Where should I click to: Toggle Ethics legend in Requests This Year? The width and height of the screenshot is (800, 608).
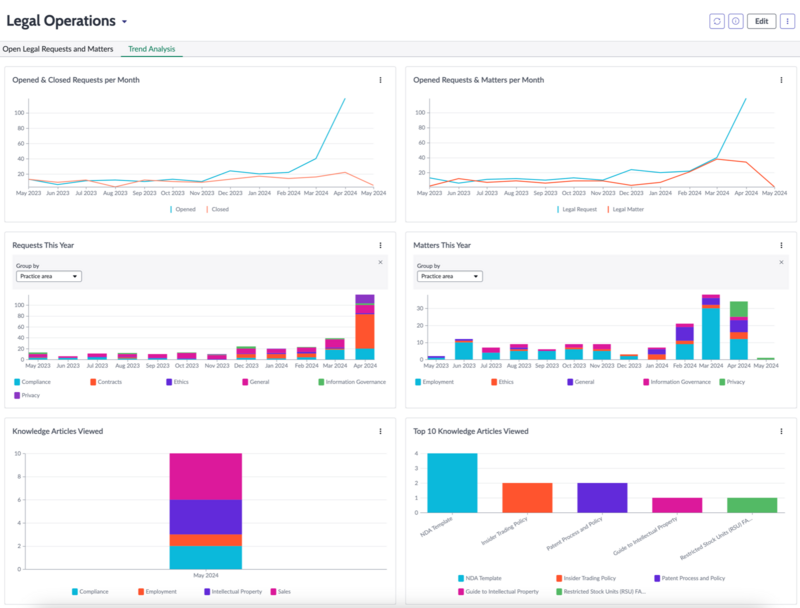[178, 382]
